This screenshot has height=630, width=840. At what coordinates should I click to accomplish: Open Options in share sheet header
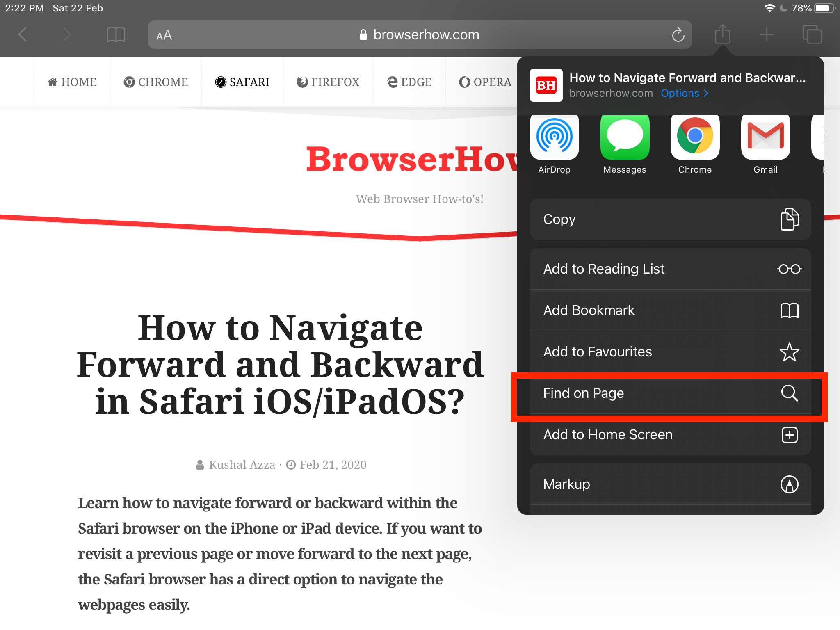tap(684, 94)
